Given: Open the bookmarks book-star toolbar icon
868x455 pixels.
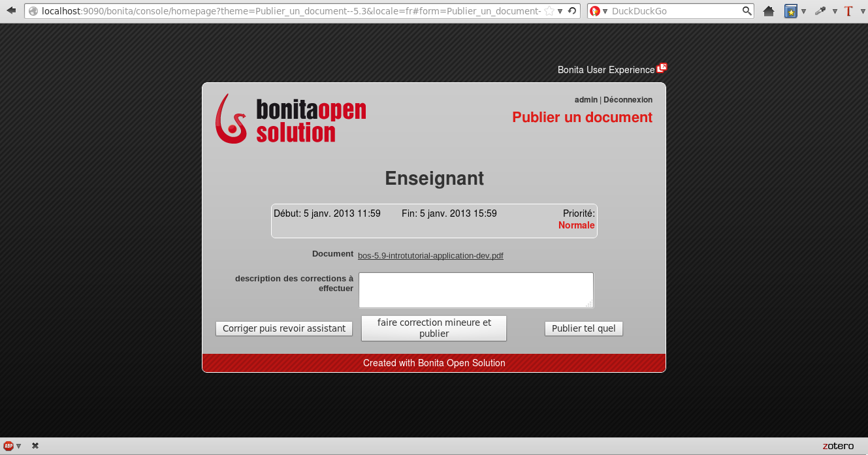Looking at the screenshot, I should click(791, 11).
